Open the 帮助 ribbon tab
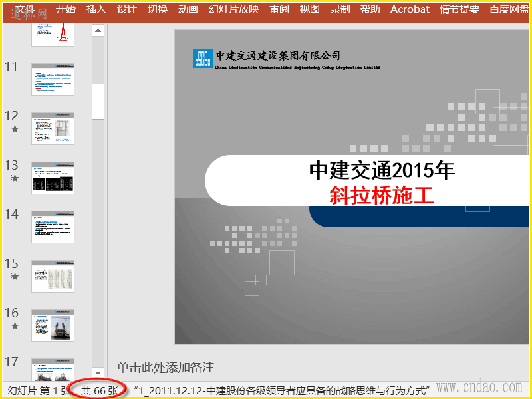This screenshot has height=399, width=532. 370,9
